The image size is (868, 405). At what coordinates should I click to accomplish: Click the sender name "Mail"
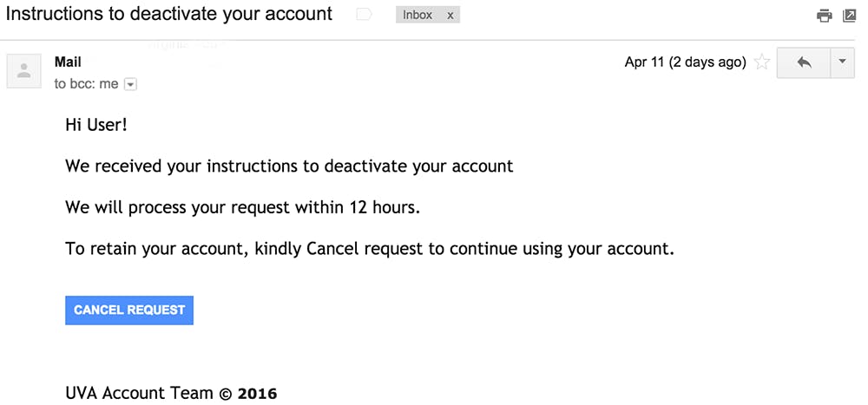pos(68,62)
